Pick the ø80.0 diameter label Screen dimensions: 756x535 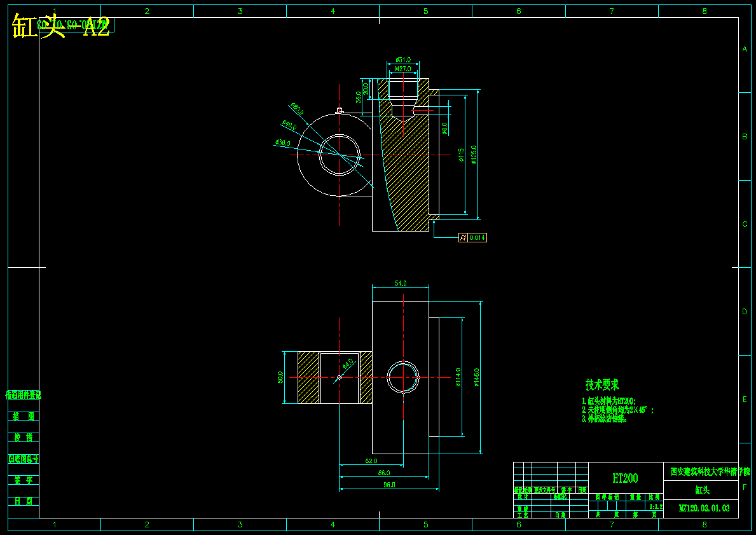[x=296, y=109]
